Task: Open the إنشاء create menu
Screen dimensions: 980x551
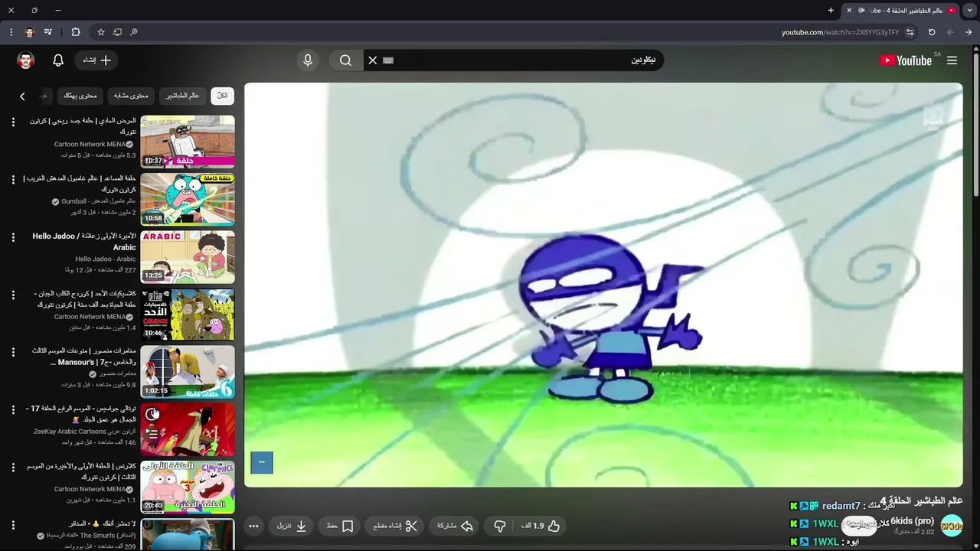Action: [x=97, y=60]
